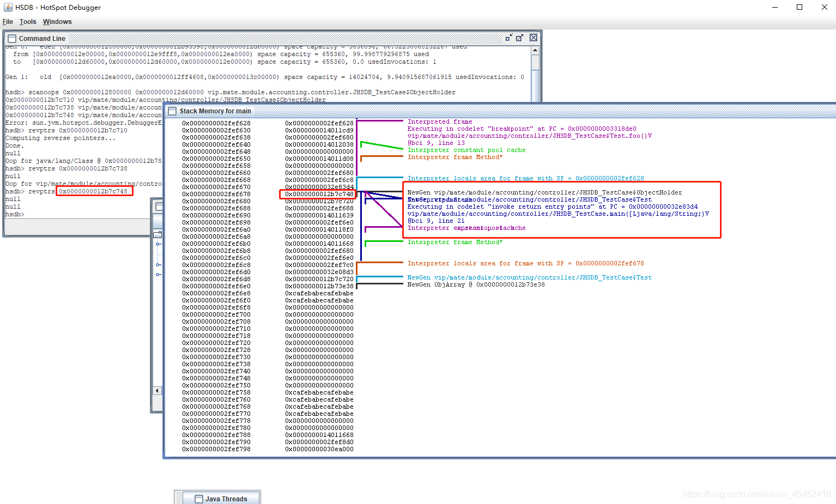Click stack value 0x00000000030ea000
Image resolution: width=836 pixels, height=504 pixels.
(319, 449)
